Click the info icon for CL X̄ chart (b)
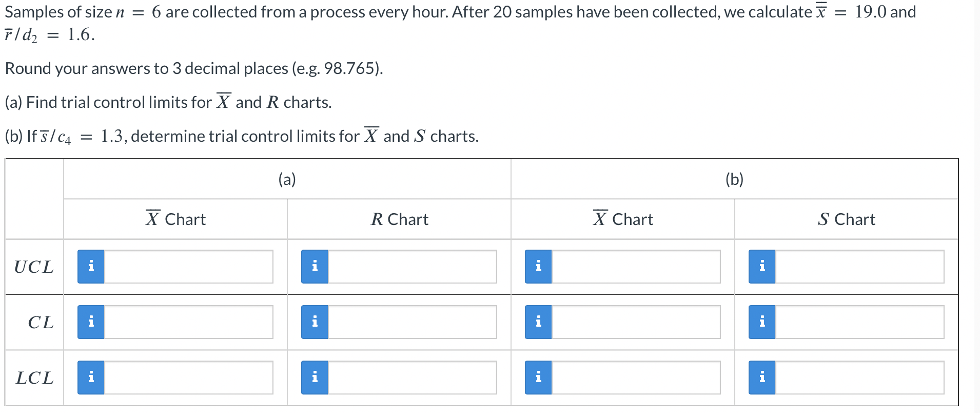The width and height of the screenshot is (980, 413). (x=538, y=322)
